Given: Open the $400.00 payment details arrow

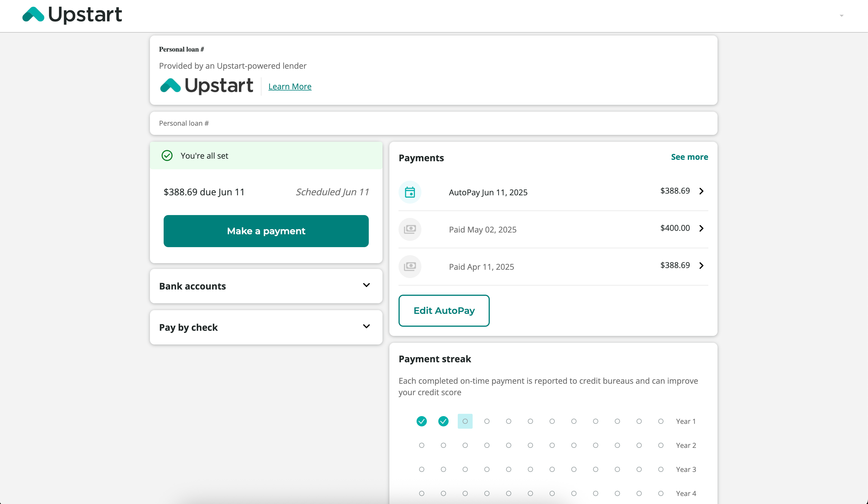Looking at the screenshot, I should tap(701, 228).
